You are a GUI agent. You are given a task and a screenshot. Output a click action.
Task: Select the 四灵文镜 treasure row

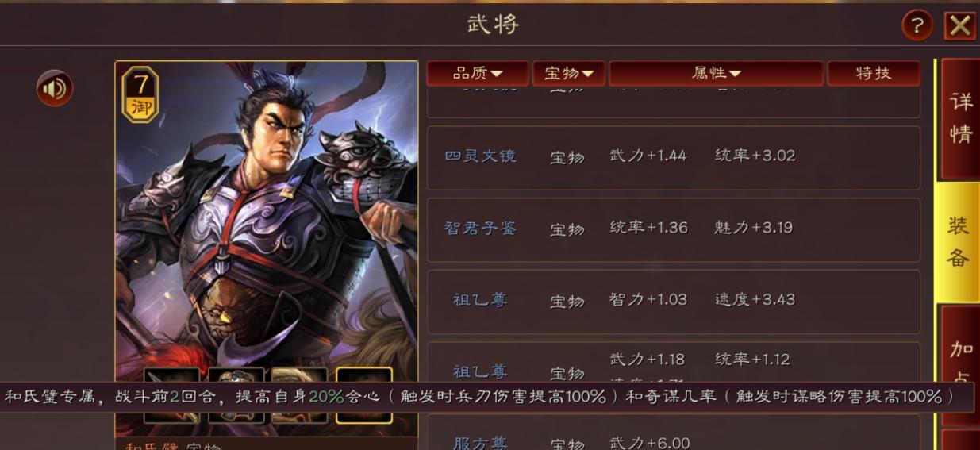pyautogui.click(x=674, y=158)
